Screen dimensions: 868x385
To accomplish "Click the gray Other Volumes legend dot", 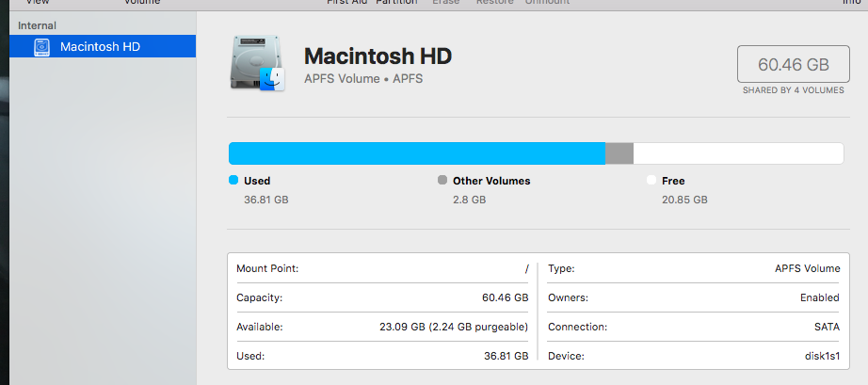I will (442, 181).
